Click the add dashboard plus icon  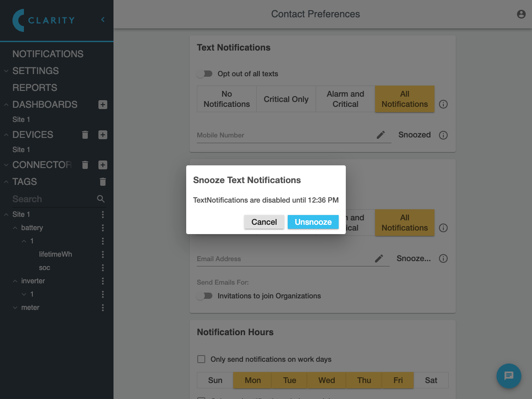pyautogui.click(x=102, y=105)
